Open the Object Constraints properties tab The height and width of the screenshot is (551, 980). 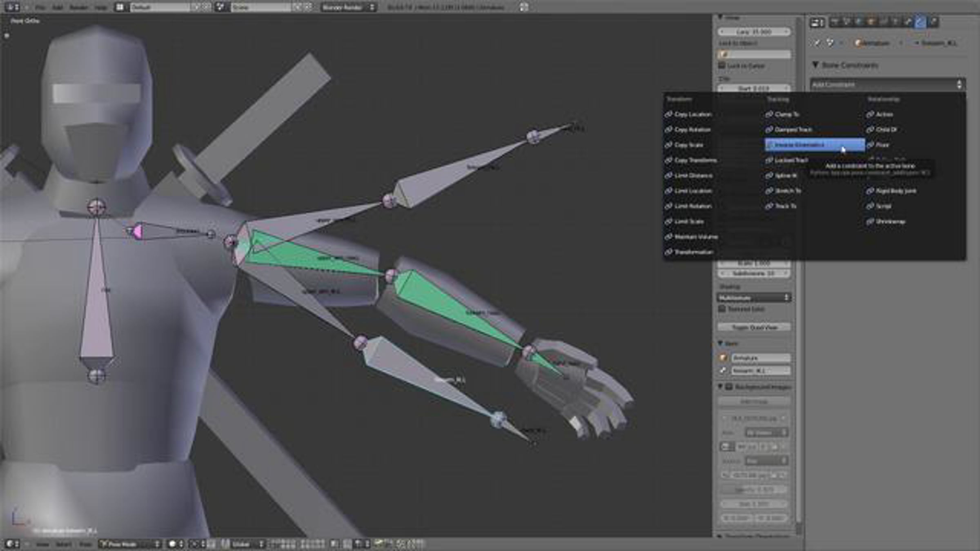(884, 22)
